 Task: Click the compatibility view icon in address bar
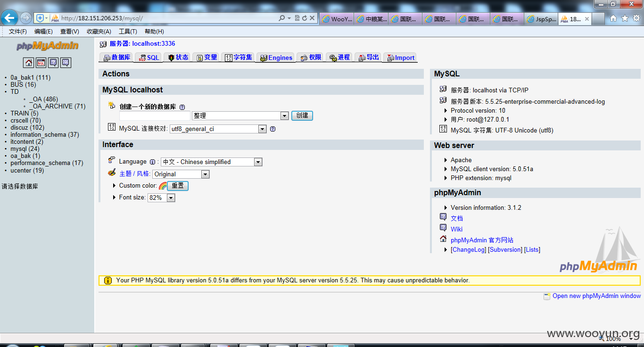(297, 18)
